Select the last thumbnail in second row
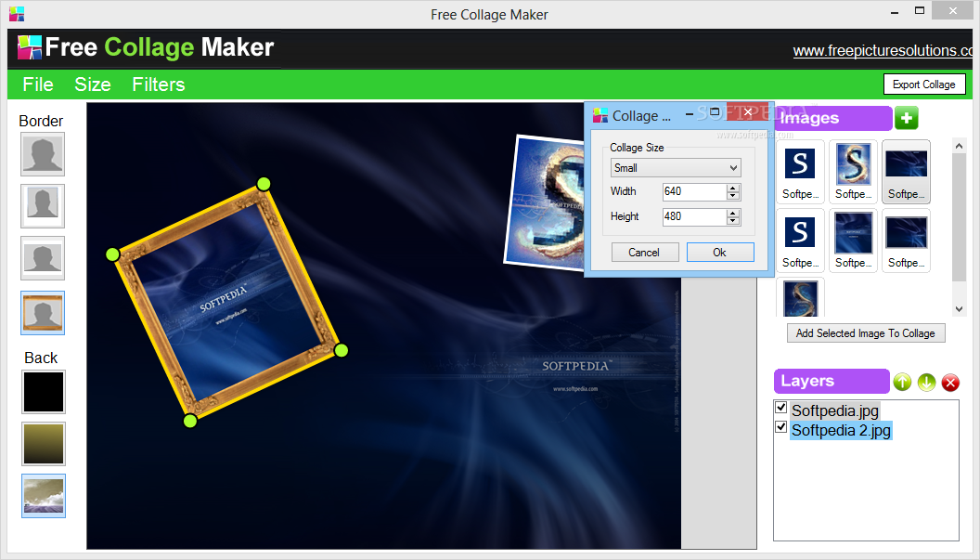Viewport: 980px width, 560px height. pos(907,241)
